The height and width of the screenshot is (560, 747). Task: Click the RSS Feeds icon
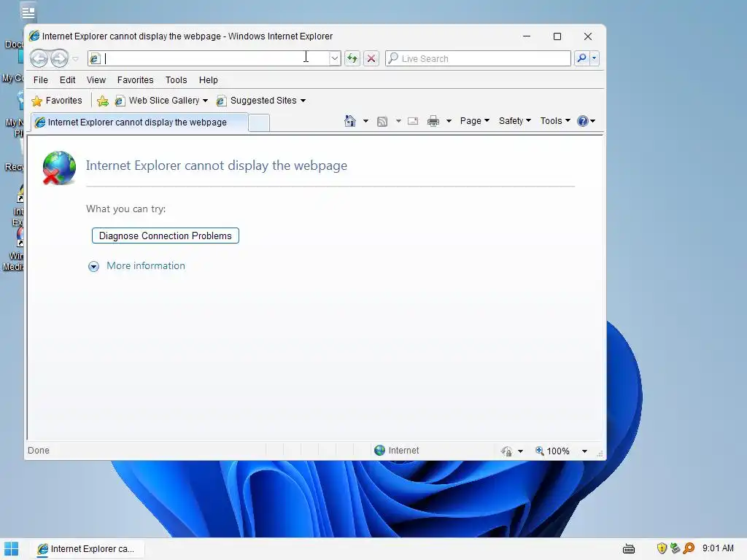point(382,122)
